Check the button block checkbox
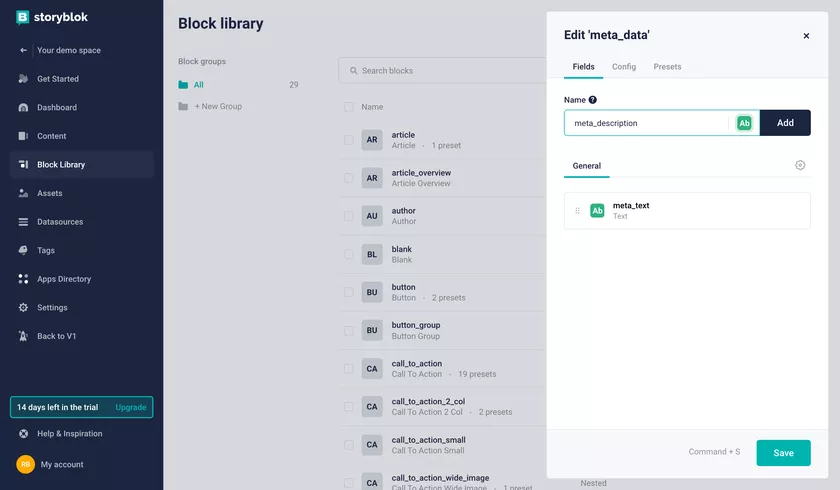840x490 pixels. click(349, 292)
